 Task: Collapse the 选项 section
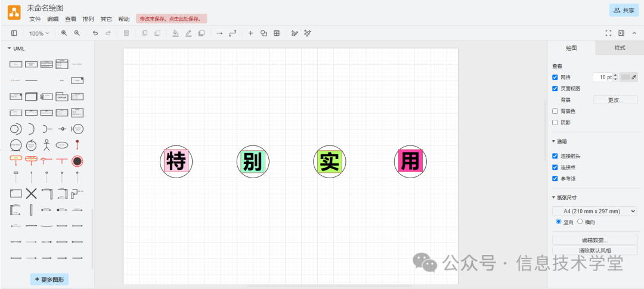[x=559, y=142]
